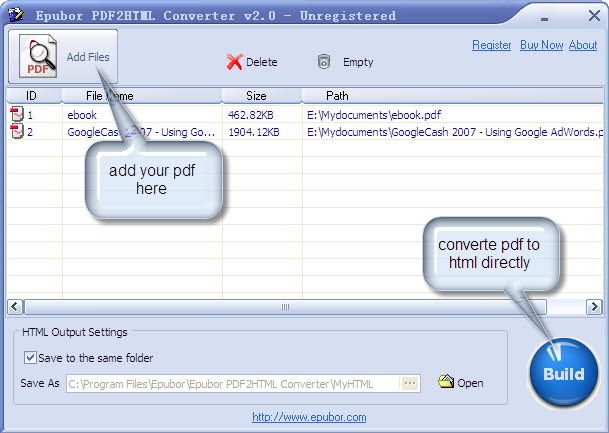This screenshot has height=433, width=609.
Task: Click the Open folder text
Action: click(470, 383)
